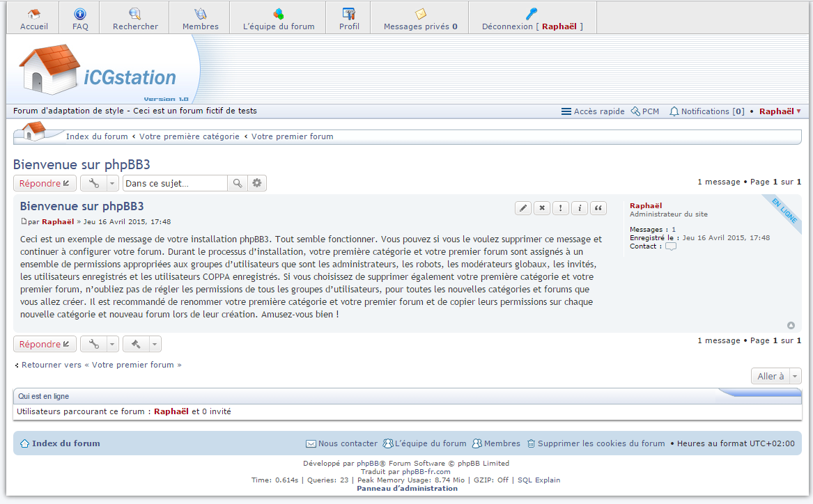Open advanced search gear icon

click(257, 183)
